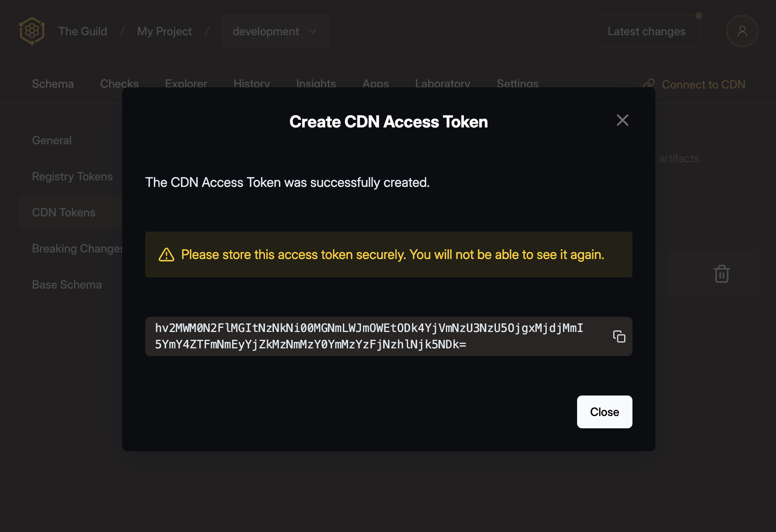Click The Guild hexagon logo icon
The height and width of the screenshot is (532, 776).
click(x=31, y=31)
